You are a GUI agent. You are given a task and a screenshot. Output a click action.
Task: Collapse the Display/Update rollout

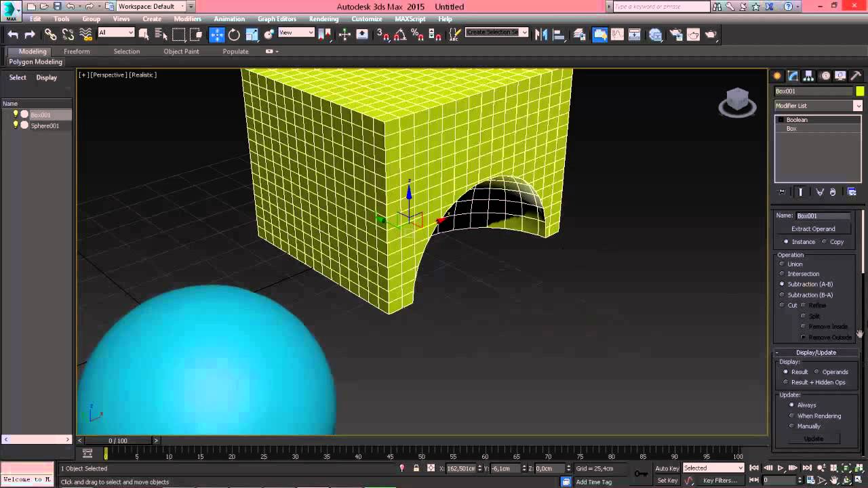[x=816, y=352]
